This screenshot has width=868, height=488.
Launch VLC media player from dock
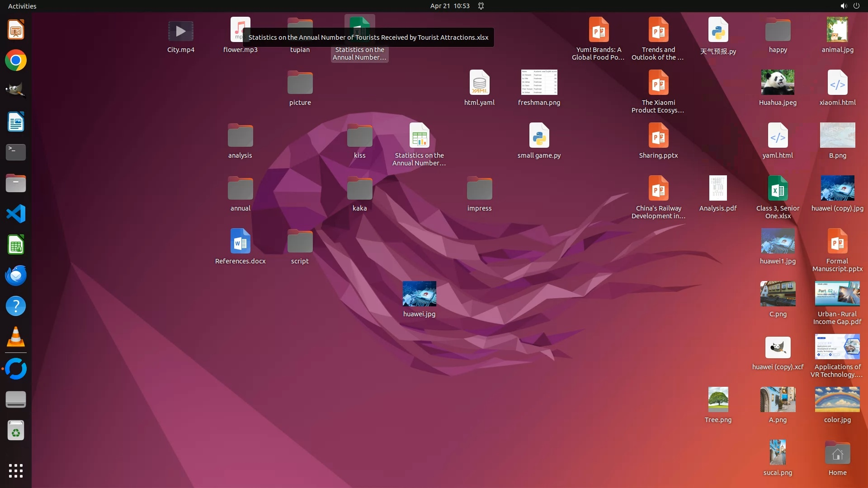(16, 337)
